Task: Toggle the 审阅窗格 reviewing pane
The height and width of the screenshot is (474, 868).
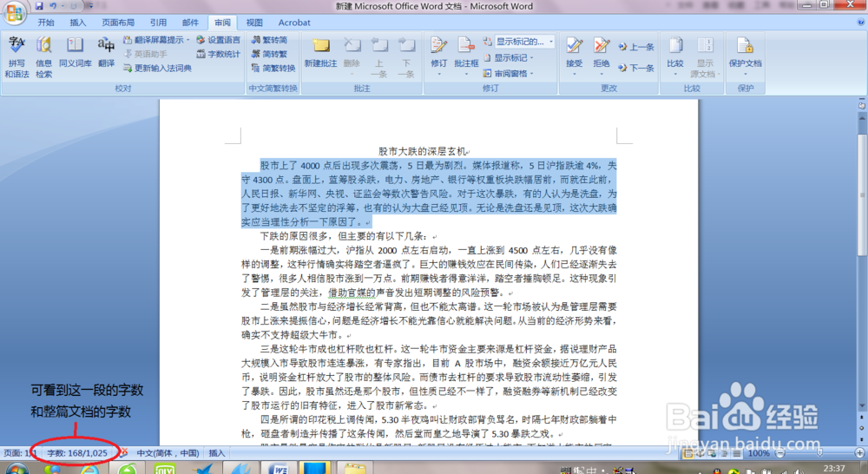Action: 508,73
